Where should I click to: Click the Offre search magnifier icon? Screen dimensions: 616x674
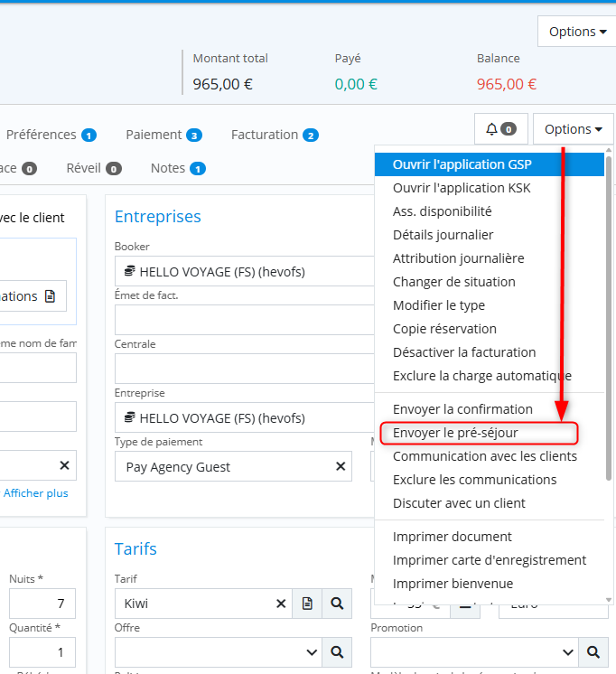(337, 651)
